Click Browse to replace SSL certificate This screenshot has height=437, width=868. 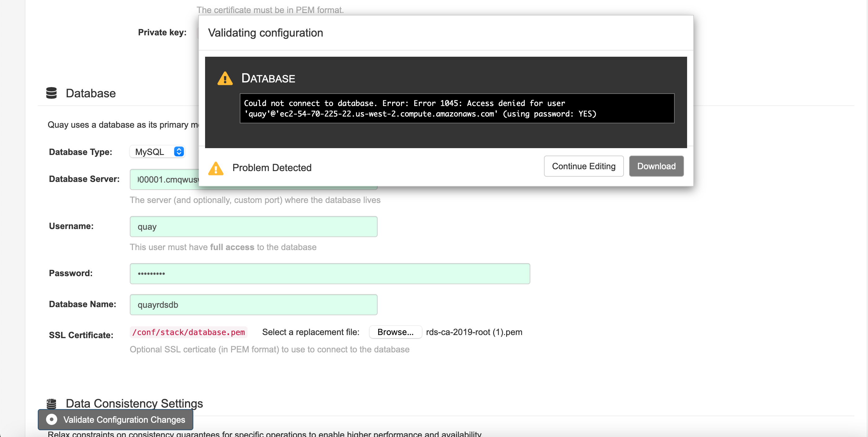[395, 332]
